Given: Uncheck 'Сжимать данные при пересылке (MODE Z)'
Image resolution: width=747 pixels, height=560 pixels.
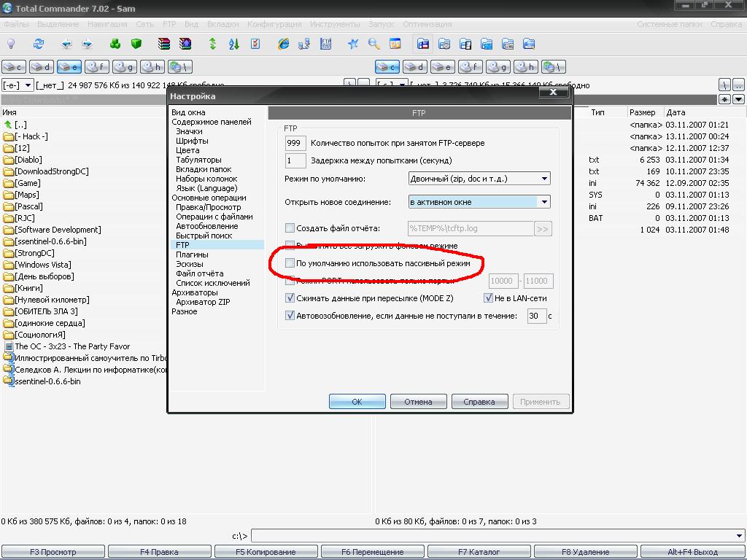Looking at the screenshot, I should pyautogui.click(x=290, y=298).
